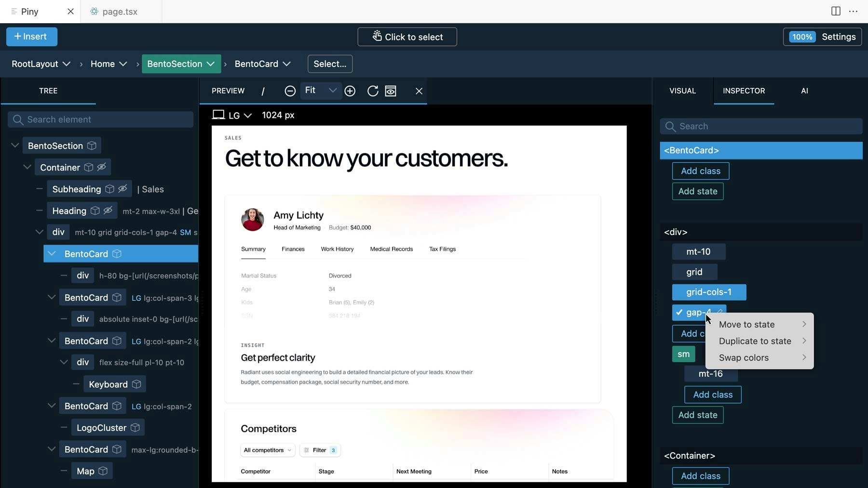Viewport: 868px width, 488px height.
Task: Open the more actions ellipsis menu
Action: click(x=853, y=11)
